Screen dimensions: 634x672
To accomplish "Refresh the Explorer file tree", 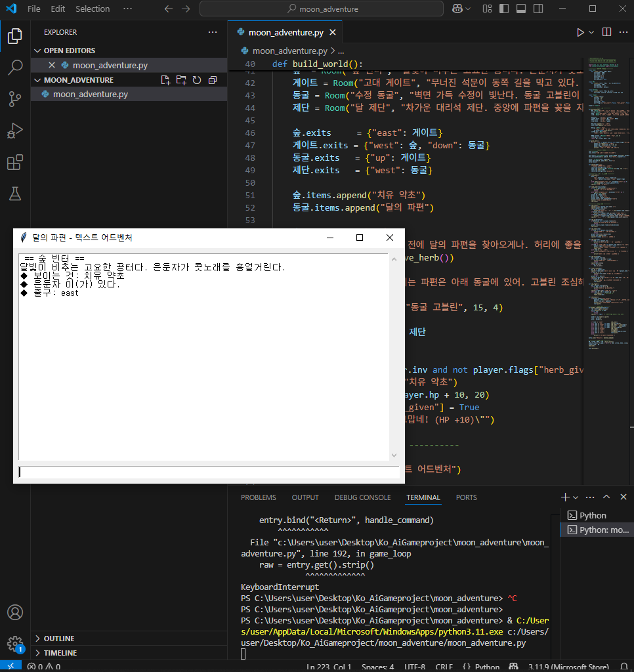I will pos(197,80).
